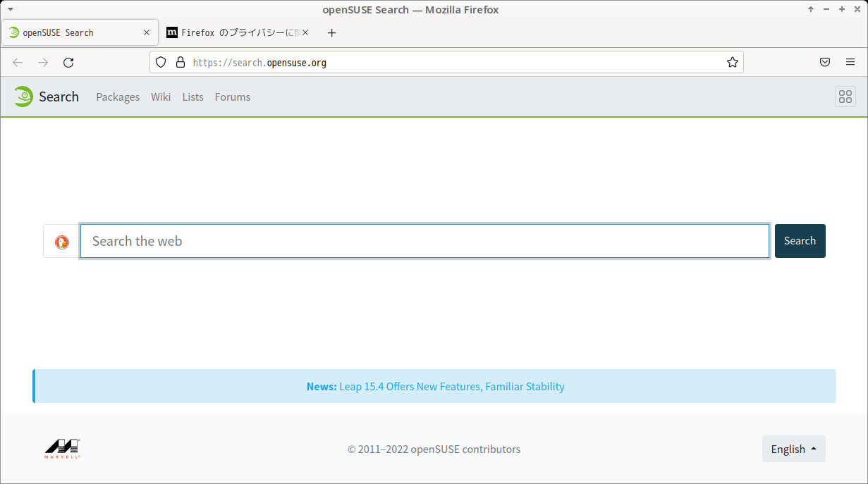Switch to the Firefox privacy notice tab
This screenshot has width=868, height=484.
pos(238,32)
